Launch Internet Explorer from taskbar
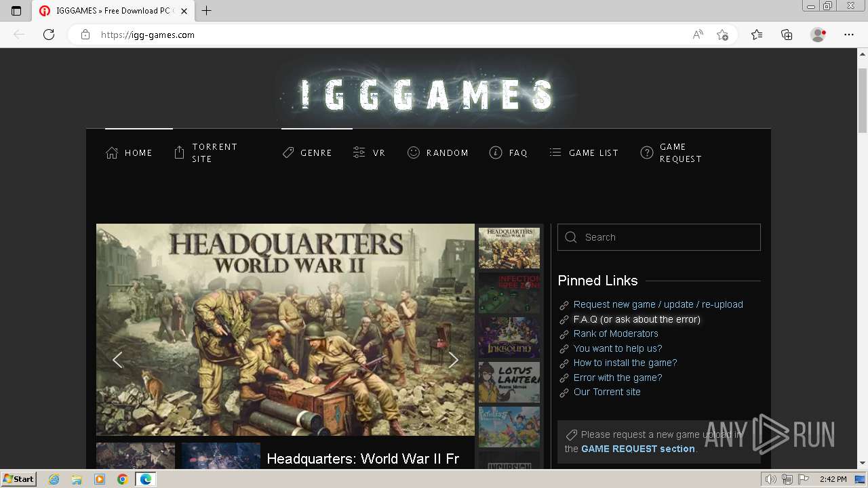Screen dimensions: 868x488 point(54,479)
